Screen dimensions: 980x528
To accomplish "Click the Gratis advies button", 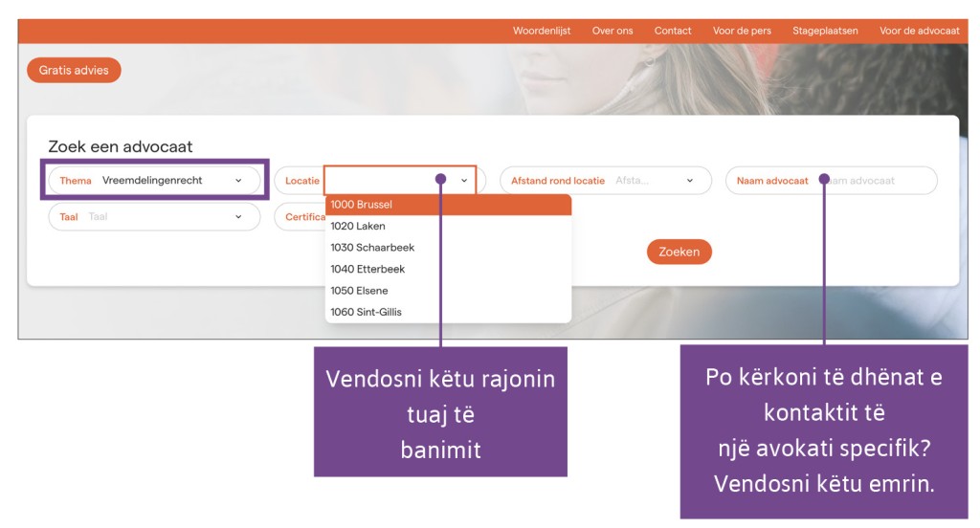I will (x=74, y=70).
